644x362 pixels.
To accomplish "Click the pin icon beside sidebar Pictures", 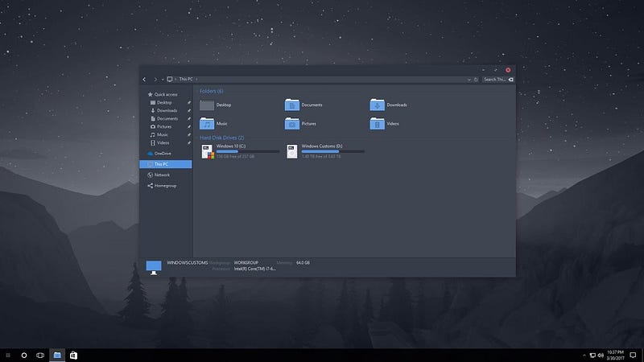I will (x=189, y=126).
